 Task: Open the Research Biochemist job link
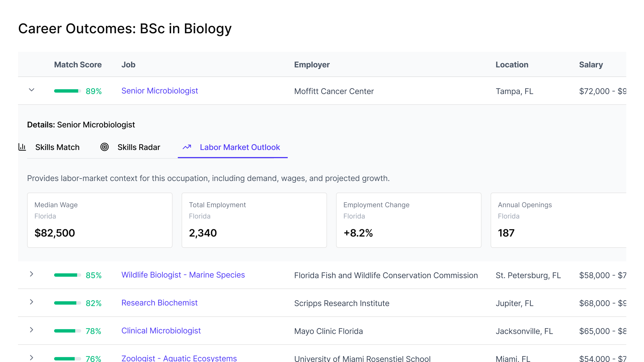[x=159, y=303]
